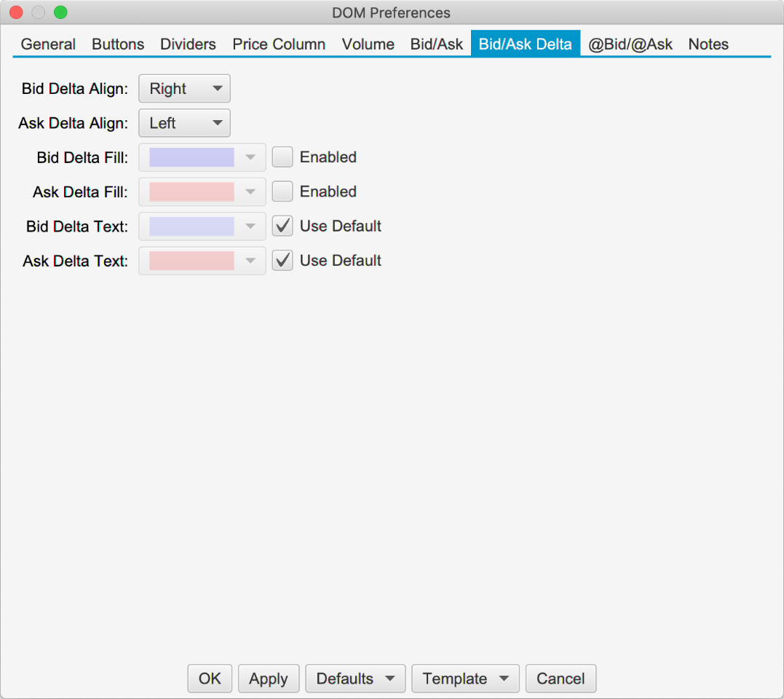Open the Volume tab
Viewport: 784px width, 699px height.
368,44
